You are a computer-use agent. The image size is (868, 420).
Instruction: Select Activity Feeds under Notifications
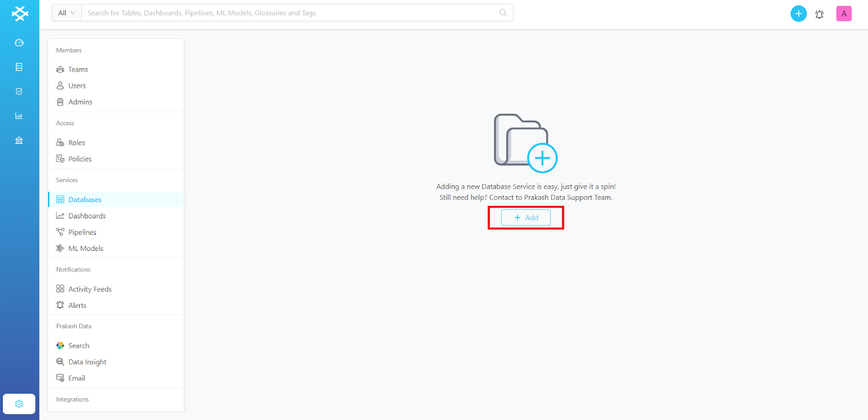90,289
